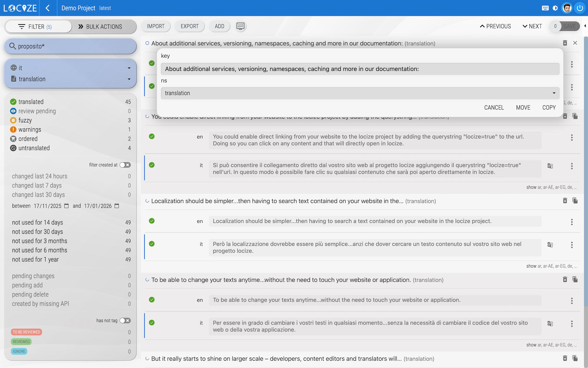Click the power logout icon

point(580,8)
